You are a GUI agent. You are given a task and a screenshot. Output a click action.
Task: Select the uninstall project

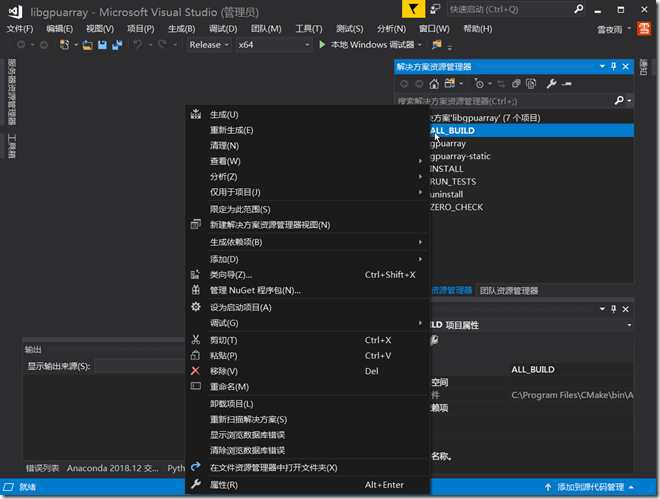click(x=446, y=194)
